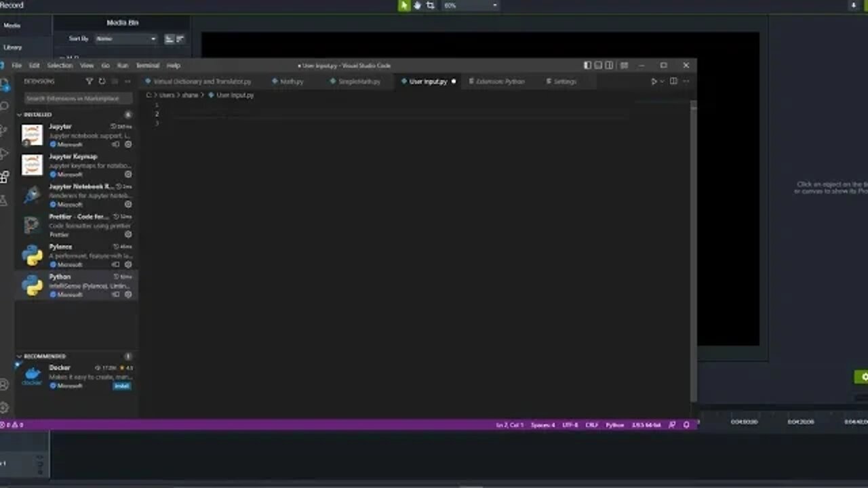Open the Testing flask view
Viewport: 868px width, 488px height.
4,200
